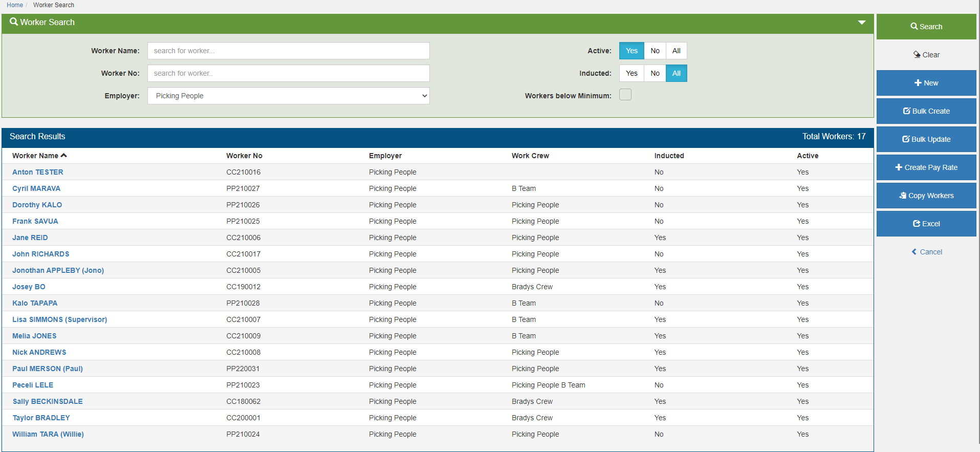Open worker Taylor BRADLEY

click(x=41, y=418)
